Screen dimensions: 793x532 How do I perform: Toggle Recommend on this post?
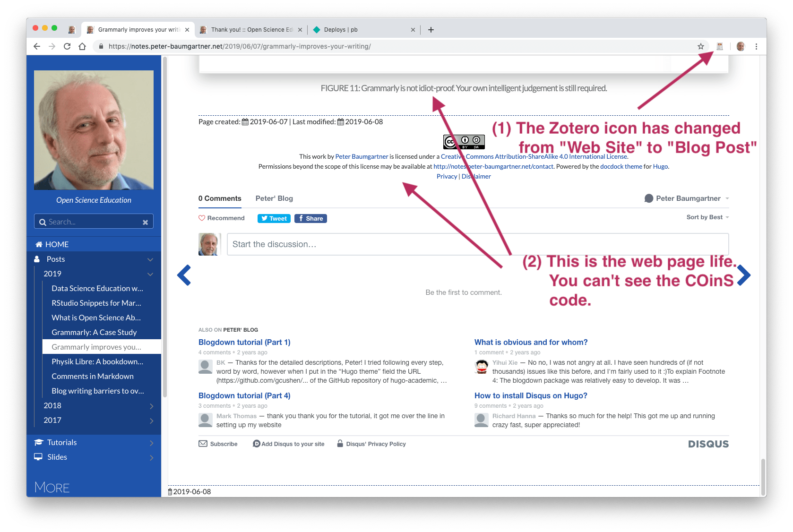[x=222, y=218]
